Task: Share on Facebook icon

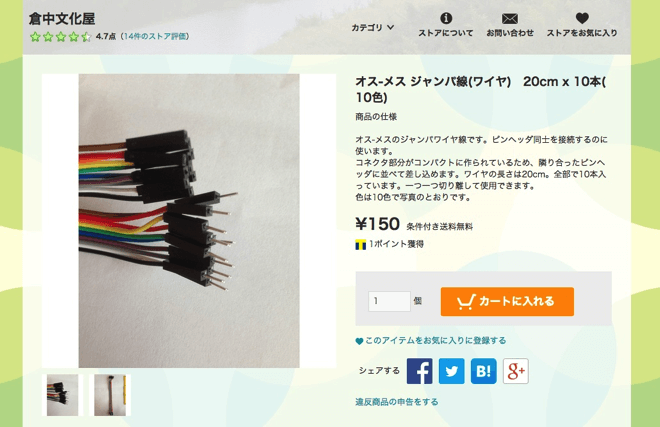Action: (x=419, y=371)
